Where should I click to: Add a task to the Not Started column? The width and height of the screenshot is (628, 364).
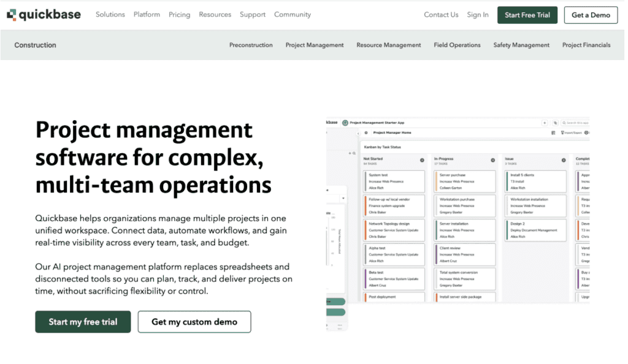click(422, 161)
